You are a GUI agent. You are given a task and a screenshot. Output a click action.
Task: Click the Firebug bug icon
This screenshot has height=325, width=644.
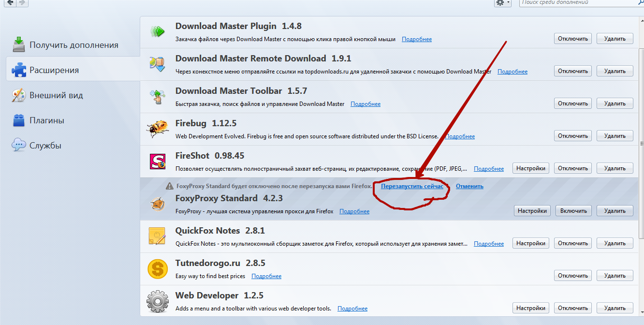tap(157, 129)
